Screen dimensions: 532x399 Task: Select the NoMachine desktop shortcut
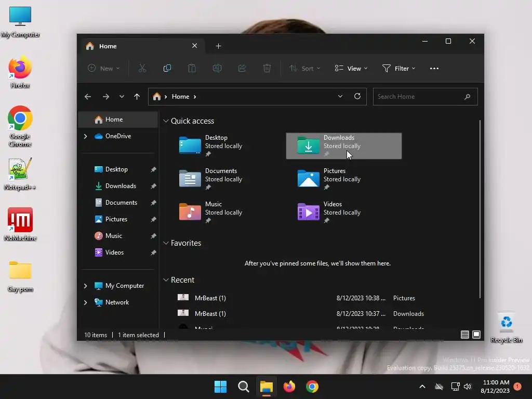(20, 224)
